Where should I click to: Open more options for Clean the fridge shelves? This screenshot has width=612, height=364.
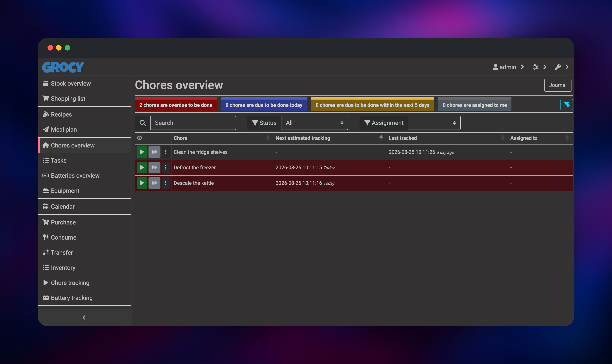pyautogui.click(x=166, y=152)
